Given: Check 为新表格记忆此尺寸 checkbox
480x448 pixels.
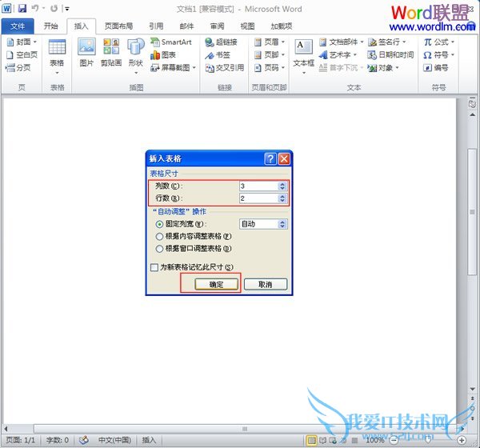Looking at the screenshot, I should [x=154, y=267].
